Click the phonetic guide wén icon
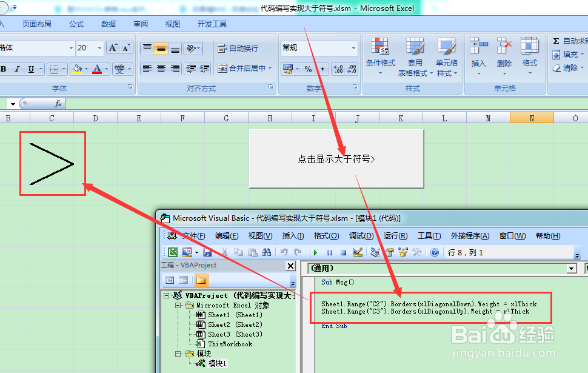 119,69
